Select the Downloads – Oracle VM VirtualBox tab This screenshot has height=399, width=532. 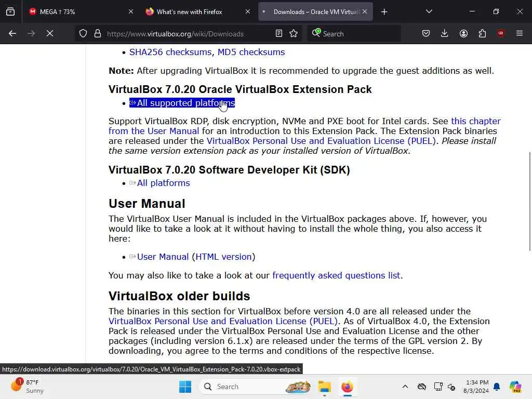tap(315, 12)
